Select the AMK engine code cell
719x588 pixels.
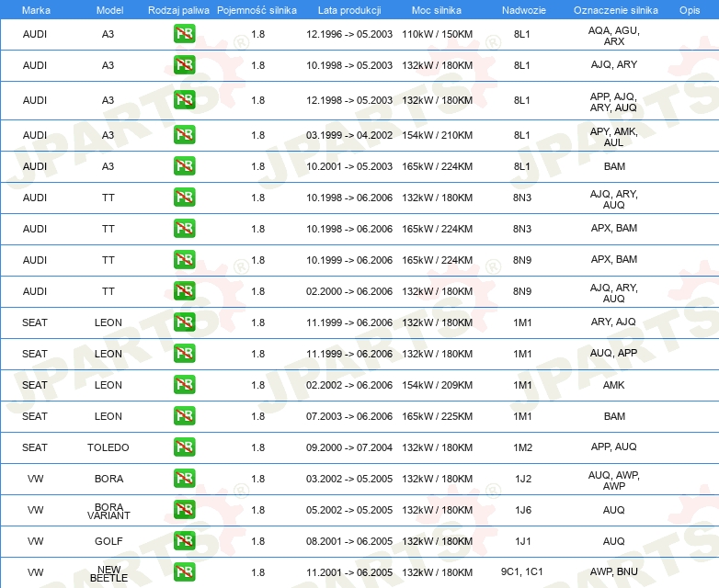click(x=613, y=385)
